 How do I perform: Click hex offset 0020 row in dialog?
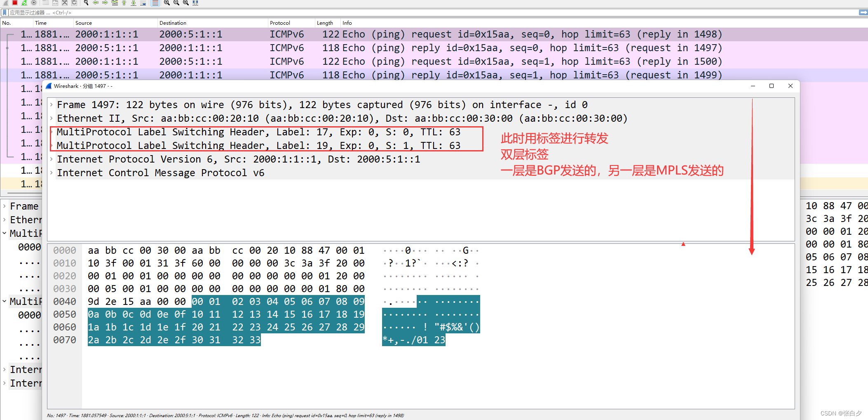[65, 276]
